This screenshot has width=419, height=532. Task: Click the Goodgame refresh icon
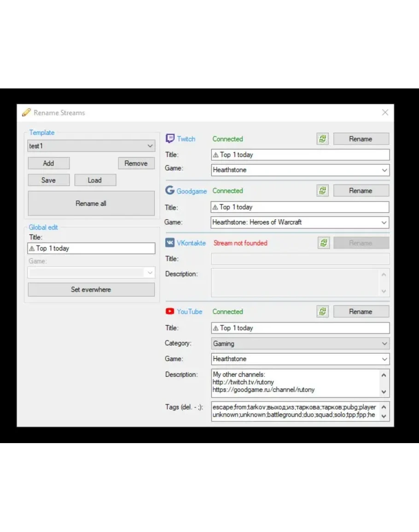point(323,191)
